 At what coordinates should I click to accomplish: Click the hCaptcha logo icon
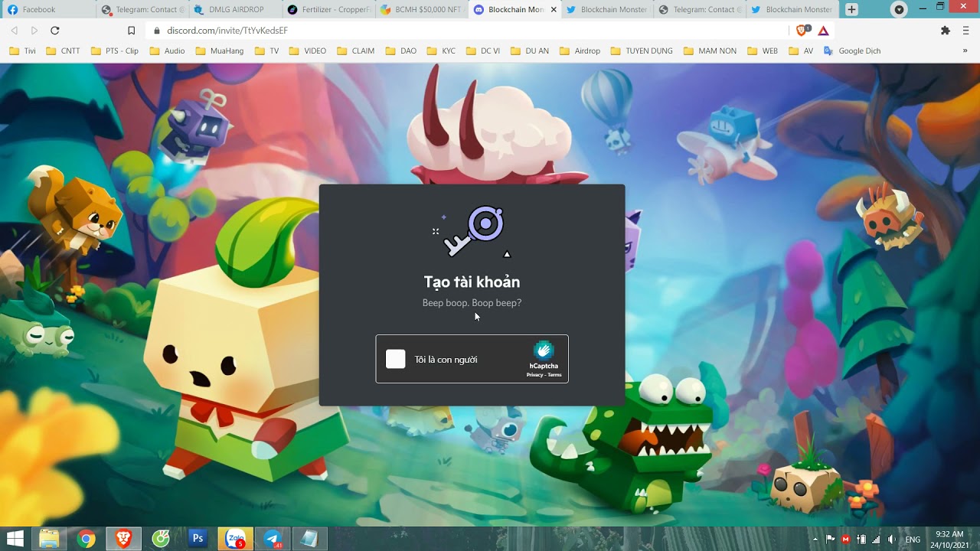pyautogui.click(x=544, y=350)
